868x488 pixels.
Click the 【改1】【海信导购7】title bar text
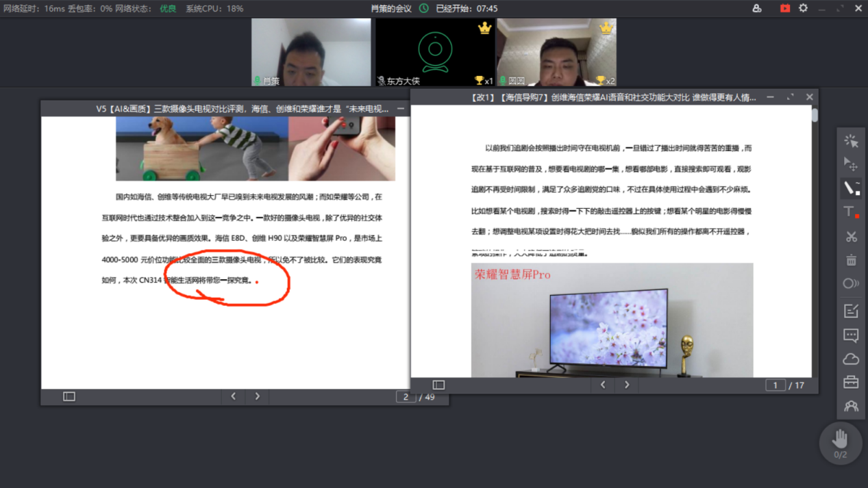(x=613, y=97)
